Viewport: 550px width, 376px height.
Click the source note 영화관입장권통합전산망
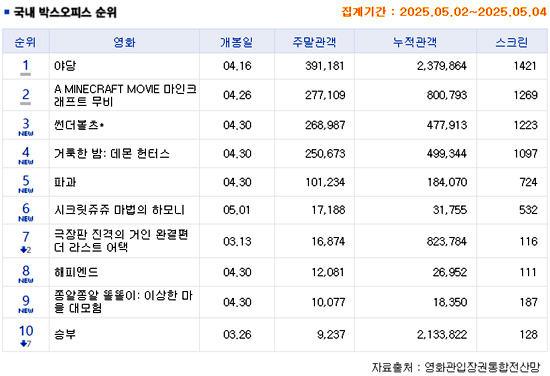(x=482, y=367)
